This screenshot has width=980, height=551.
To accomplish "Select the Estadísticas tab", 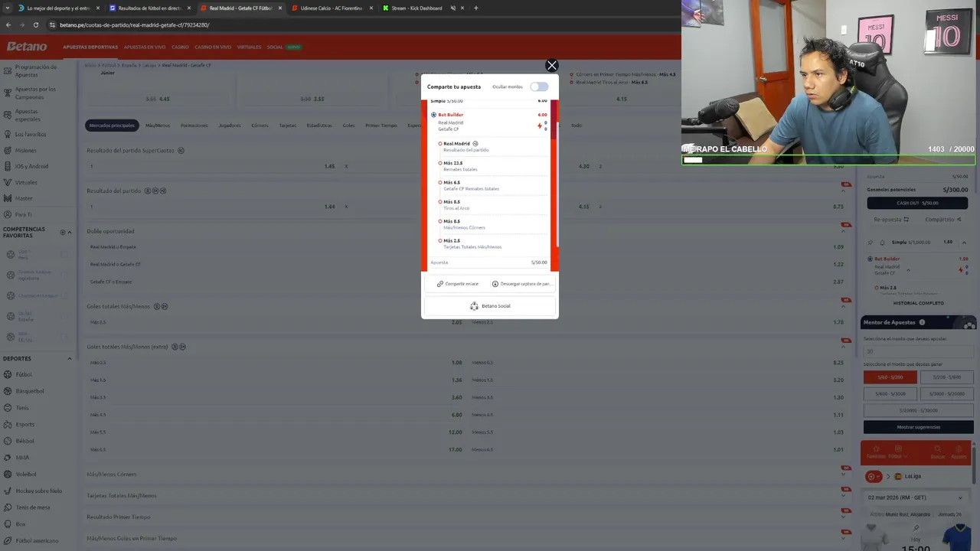I will tap(319, 126).
